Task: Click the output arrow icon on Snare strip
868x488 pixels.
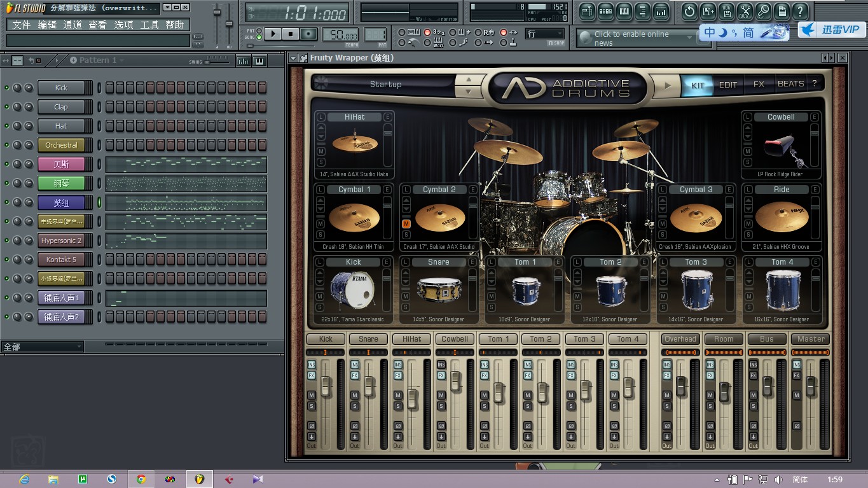Action: [x=355, y=436]
